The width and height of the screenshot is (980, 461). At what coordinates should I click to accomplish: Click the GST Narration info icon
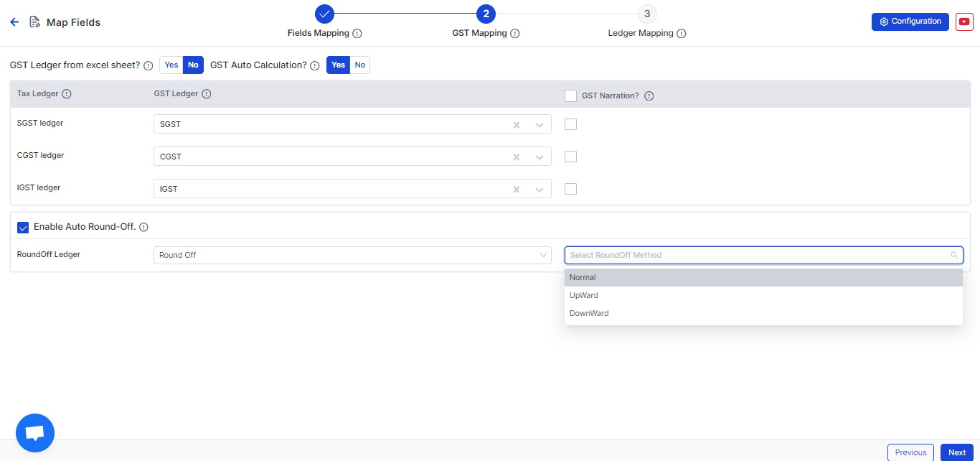[x=649, y=96]
